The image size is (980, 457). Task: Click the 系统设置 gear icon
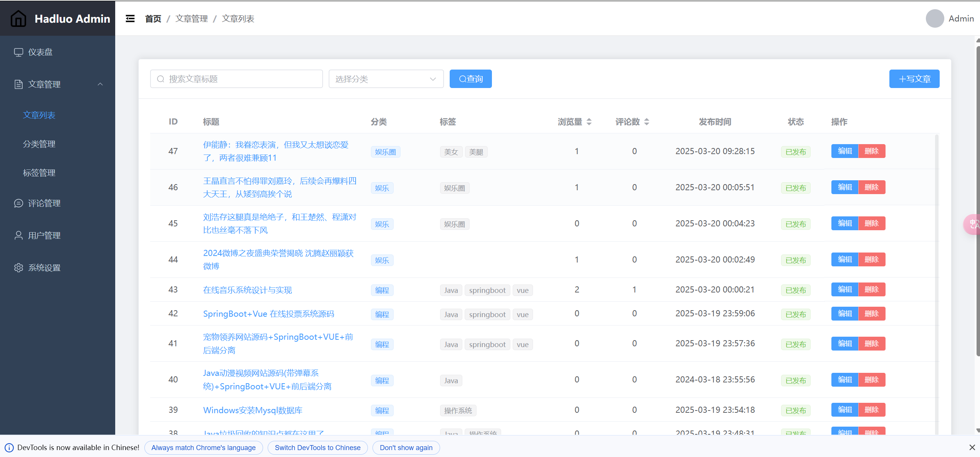[x=18, y=268]
